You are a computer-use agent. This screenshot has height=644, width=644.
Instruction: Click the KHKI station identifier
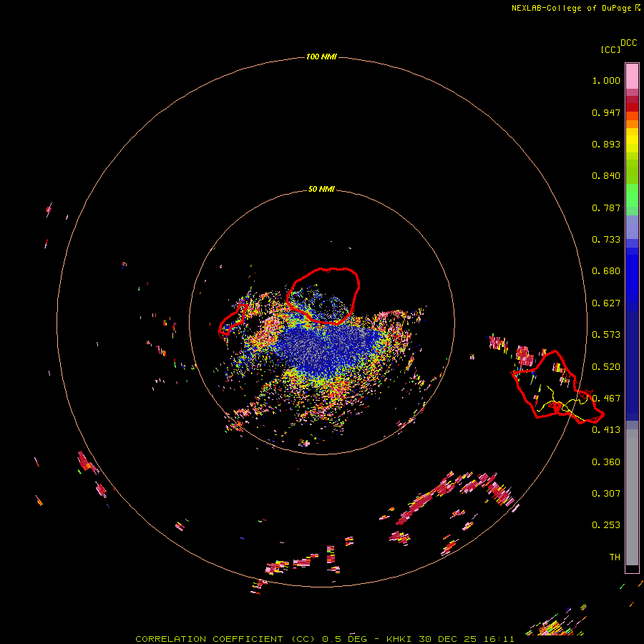click(x=400, y=639)
